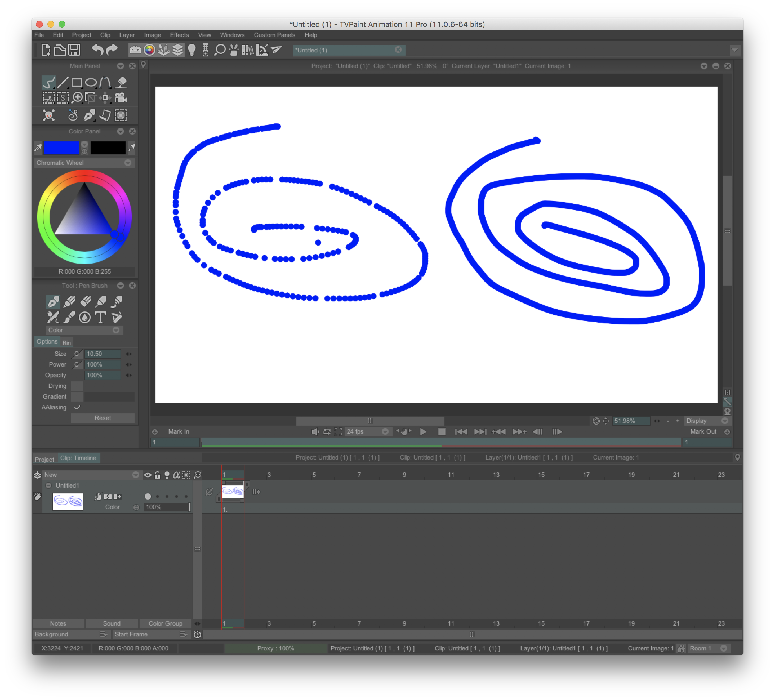Open the Layer menu

127,35
